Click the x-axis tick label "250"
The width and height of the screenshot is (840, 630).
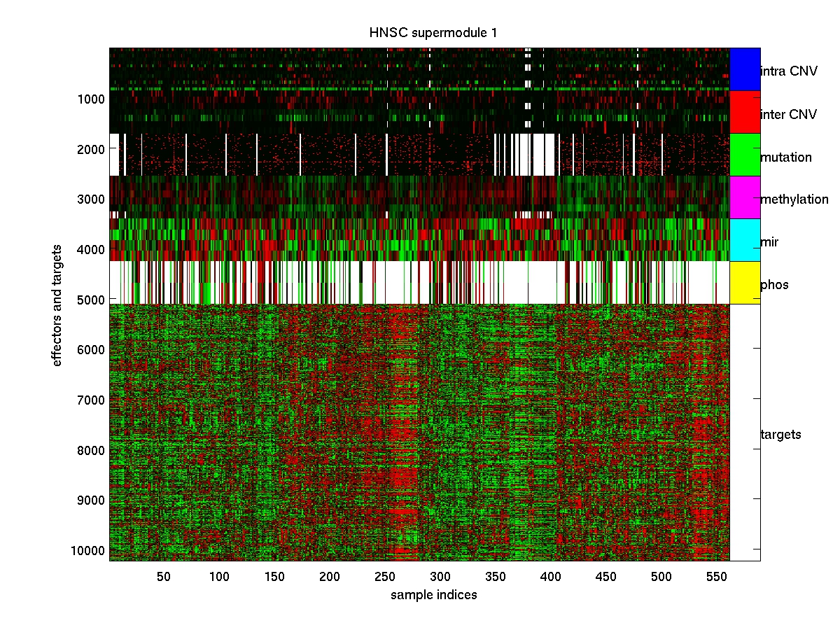point(385,576)
